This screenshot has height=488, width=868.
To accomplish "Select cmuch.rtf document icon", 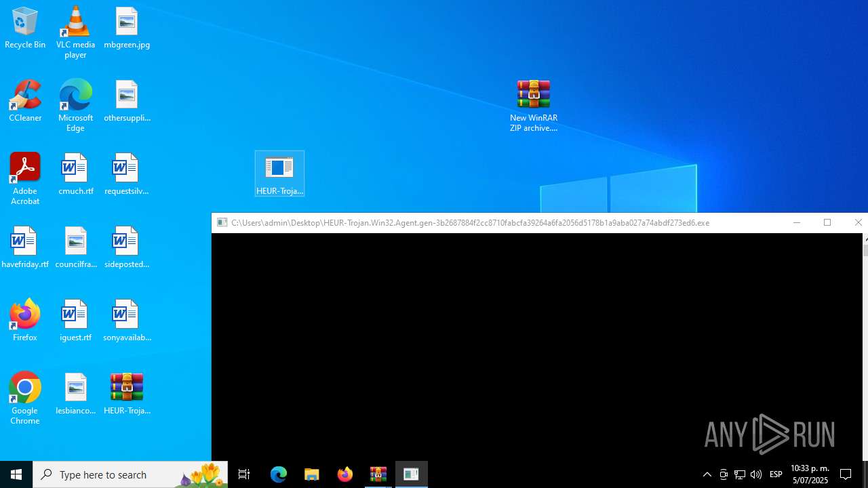I will (x=75, y=175).
